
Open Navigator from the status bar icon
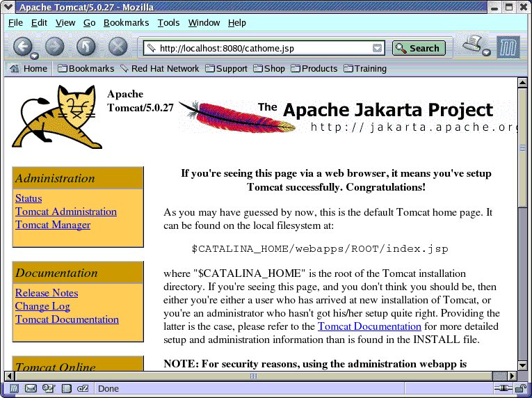pos(13,388)
